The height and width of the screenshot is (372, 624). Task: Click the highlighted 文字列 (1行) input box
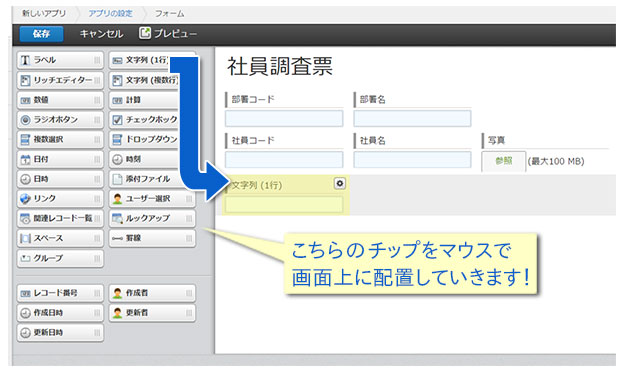click(x=284, y=205)
